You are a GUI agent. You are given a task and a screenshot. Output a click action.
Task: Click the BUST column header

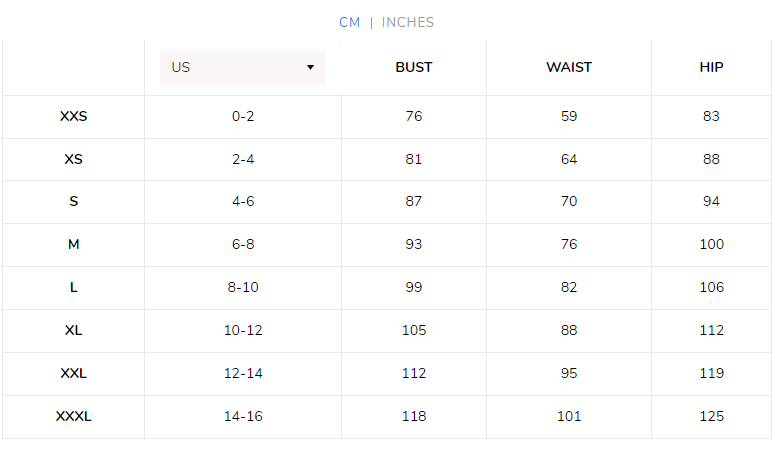(414, 68)
